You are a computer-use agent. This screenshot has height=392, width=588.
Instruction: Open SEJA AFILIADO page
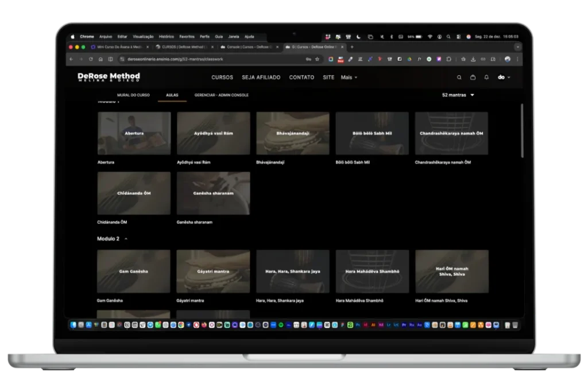(261, 77)
